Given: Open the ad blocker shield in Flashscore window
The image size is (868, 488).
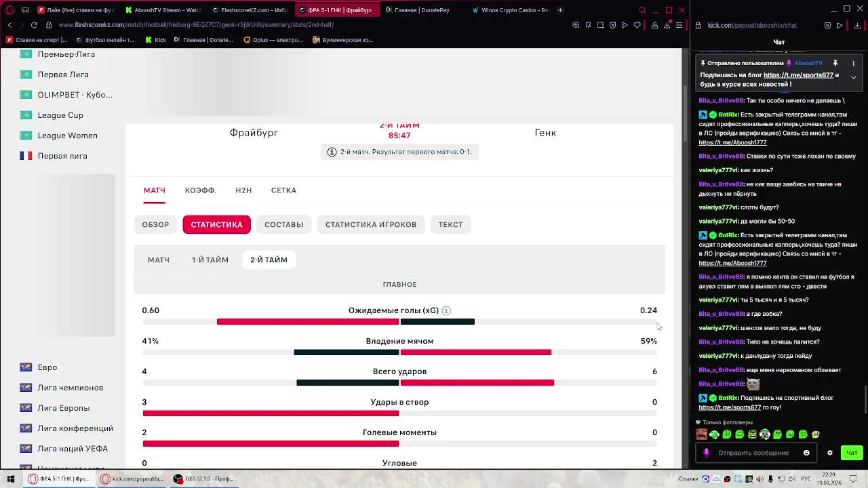Looking at the screenshot, I should (612, 25).
